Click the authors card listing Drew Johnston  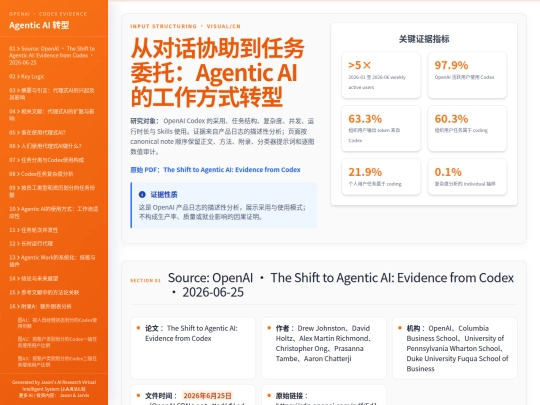coord(324,348)
